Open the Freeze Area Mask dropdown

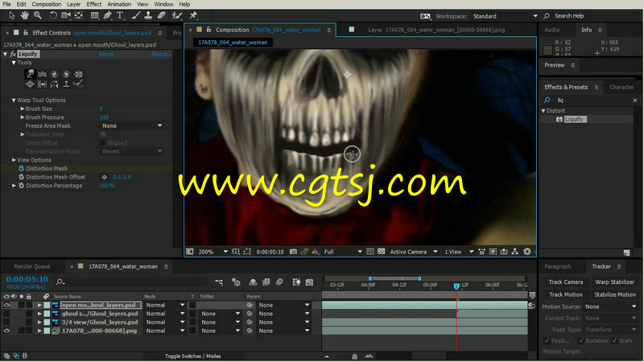132,126
